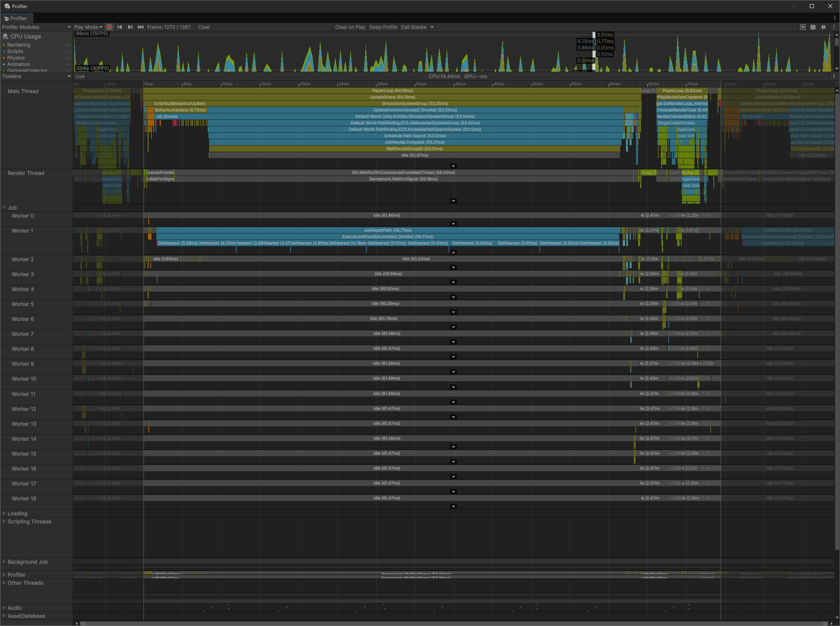Open profiler help question-mark icon

[x=823, y=27]
